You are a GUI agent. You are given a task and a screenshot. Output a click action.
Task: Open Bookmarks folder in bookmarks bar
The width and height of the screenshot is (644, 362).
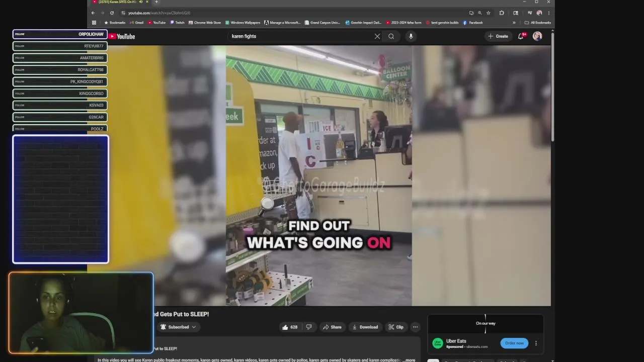[x=115, y=23]
